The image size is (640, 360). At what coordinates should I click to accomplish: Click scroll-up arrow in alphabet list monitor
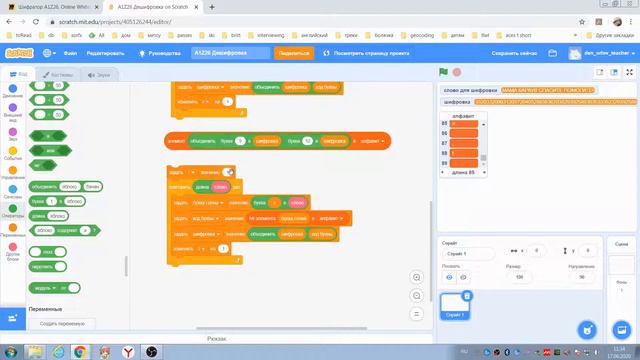[484, 124]
